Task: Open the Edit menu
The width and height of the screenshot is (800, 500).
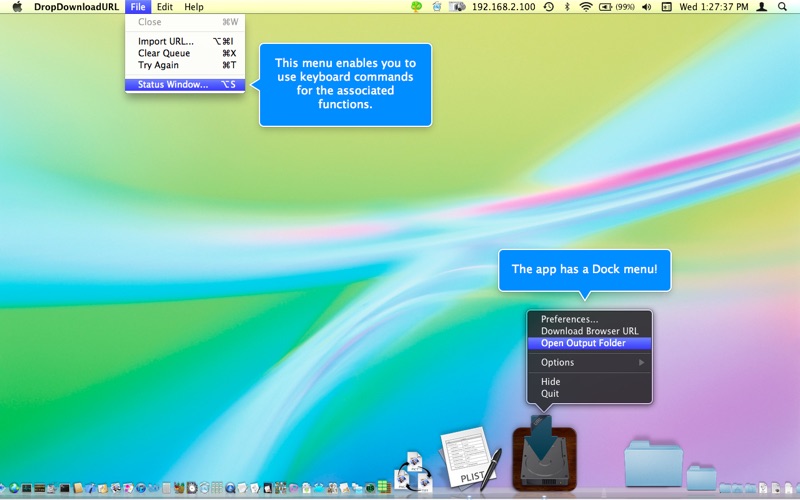Action: click(164, 7)
